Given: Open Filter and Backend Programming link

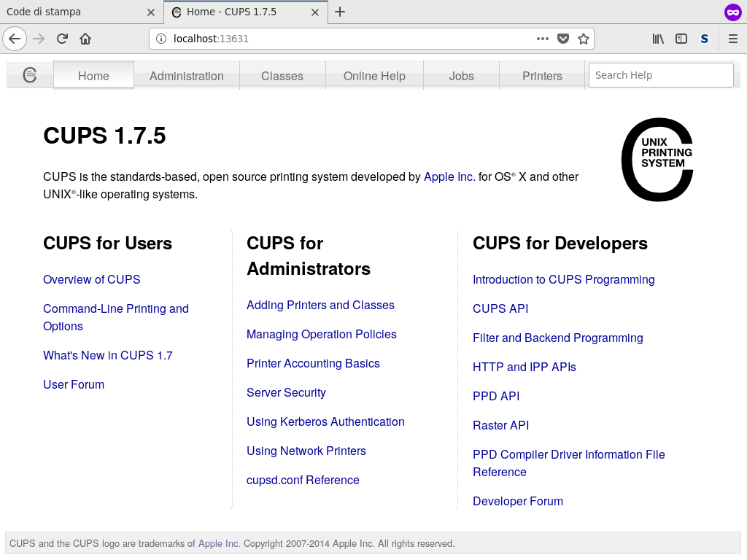Looking at the screenshot, I should pyautogui.click(x=557, y=338).
